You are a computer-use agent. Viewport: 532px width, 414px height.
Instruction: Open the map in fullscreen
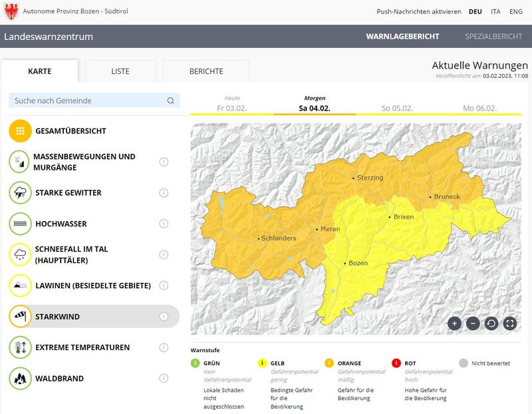pyautogui.click(x=510, y=323)
